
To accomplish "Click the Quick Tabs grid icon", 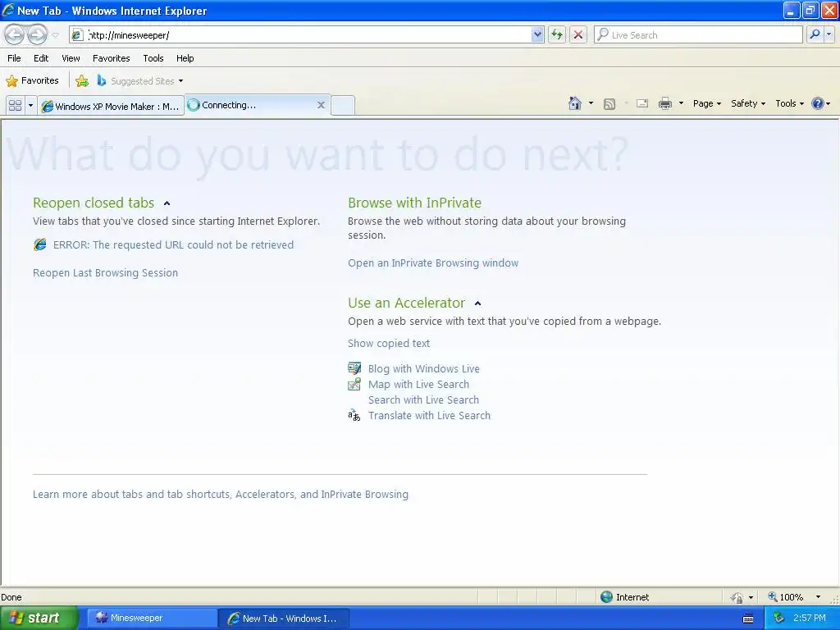I will pyautogui.click(x=15, y=106).
